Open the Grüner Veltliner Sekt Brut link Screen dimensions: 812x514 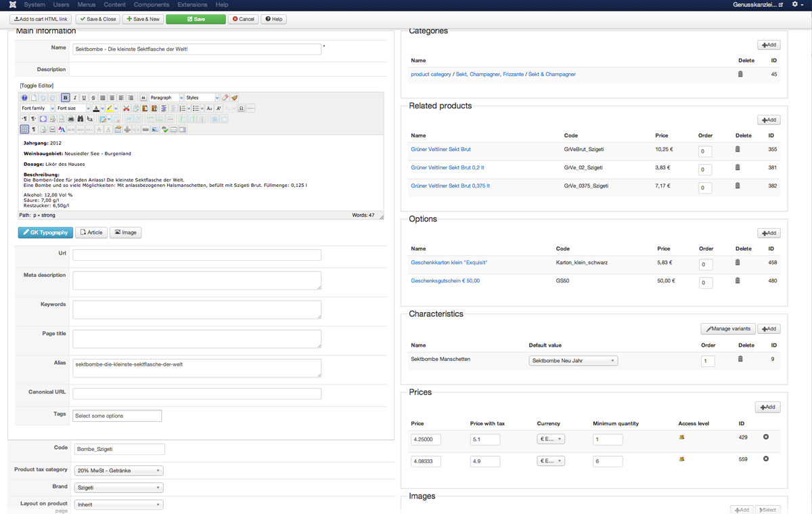[441, 149]
